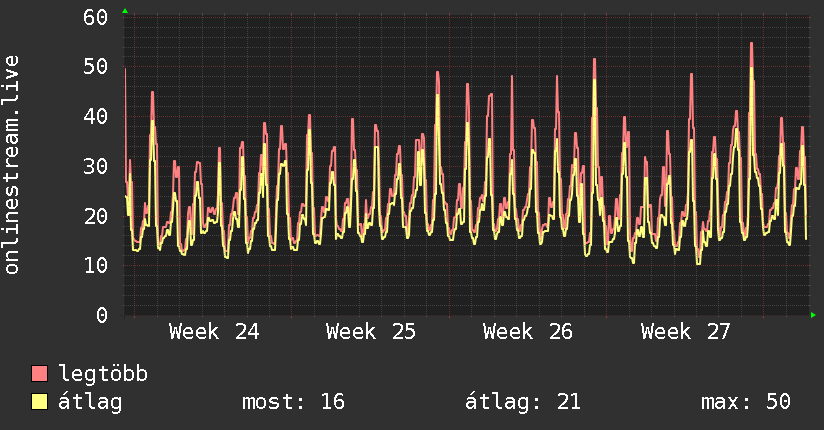Click the Week 24 axis label
824x430 pixels.
[x=214, y=332]
